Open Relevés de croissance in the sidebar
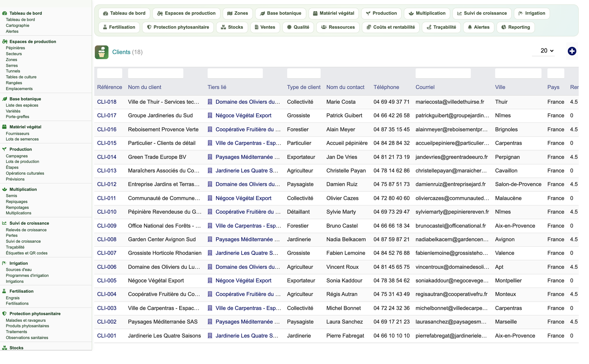Viewport: 589px width, 364px height. pos(26,230)
